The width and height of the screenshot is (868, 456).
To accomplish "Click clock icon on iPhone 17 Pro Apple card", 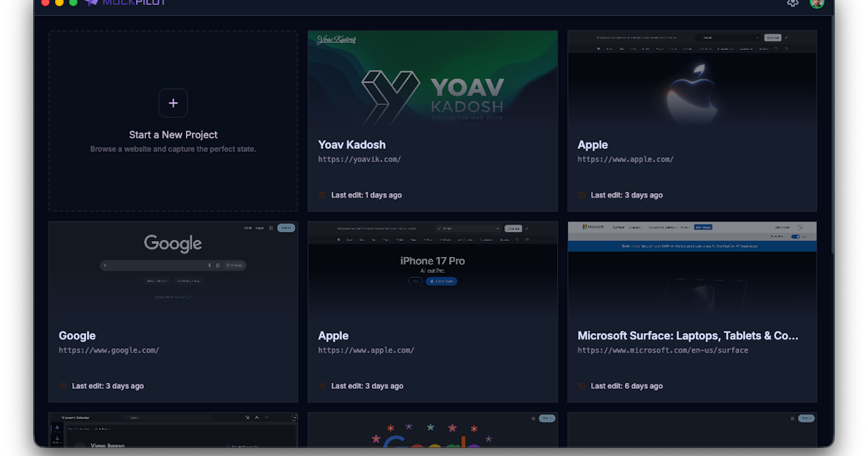I will [x=323, y=386].
